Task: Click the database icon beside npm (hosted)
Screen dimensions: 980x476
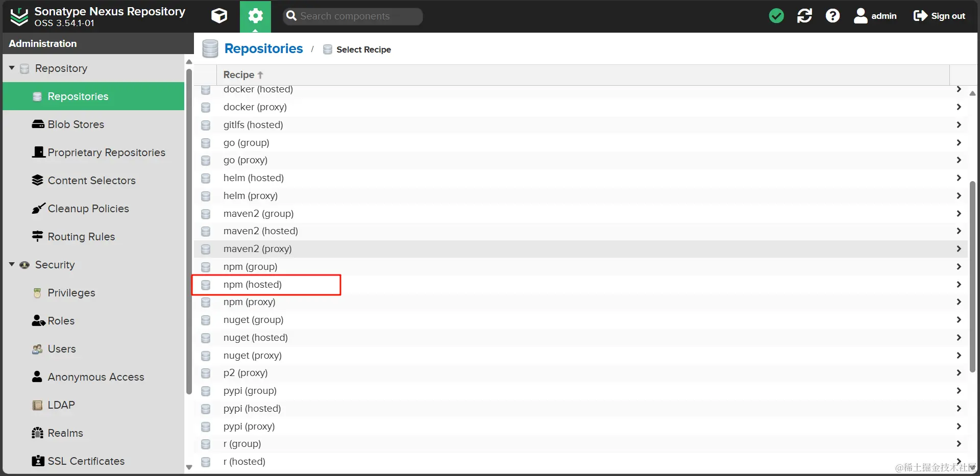Action: click(x=206, y=285)
